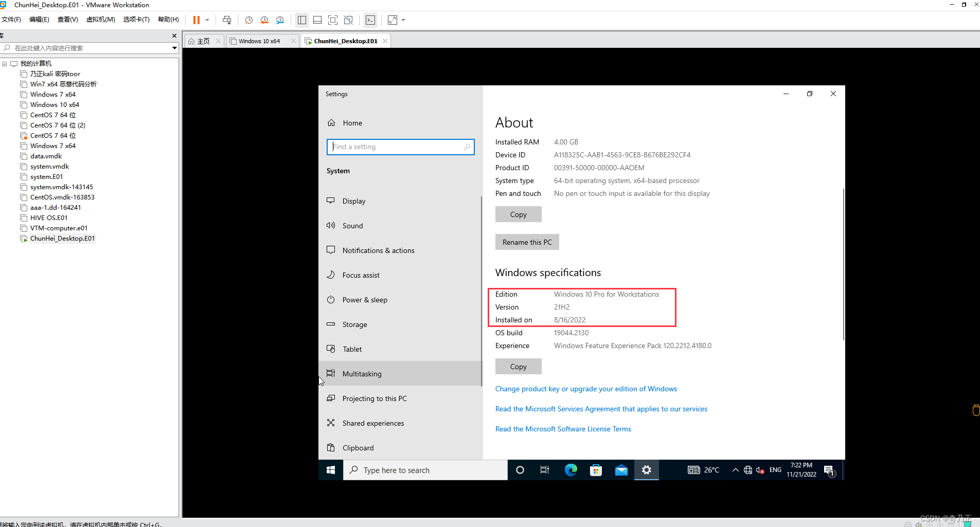This screenshot has height=527, width=980.
Task: Copy the device specifications
Action: point(518,214)
